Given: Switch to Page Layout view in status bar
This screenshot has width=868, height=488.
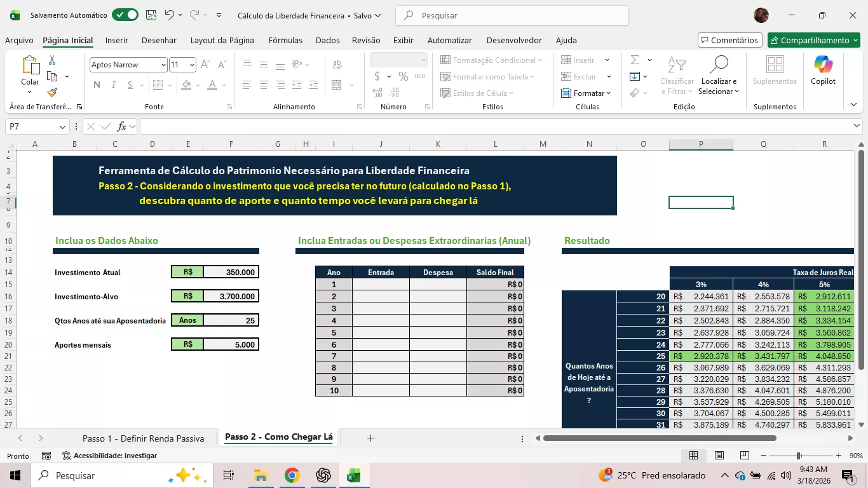Looking at the screenshot, I should click(719, 456).
